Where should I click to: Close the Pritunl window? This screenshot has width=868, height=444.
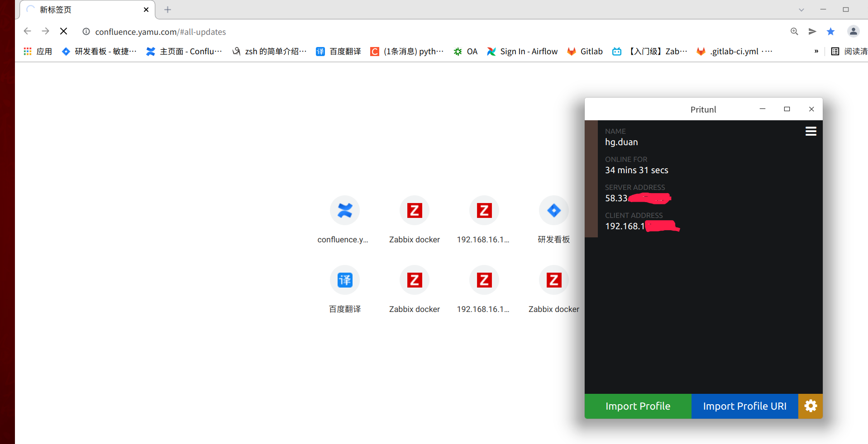[811, 109]
